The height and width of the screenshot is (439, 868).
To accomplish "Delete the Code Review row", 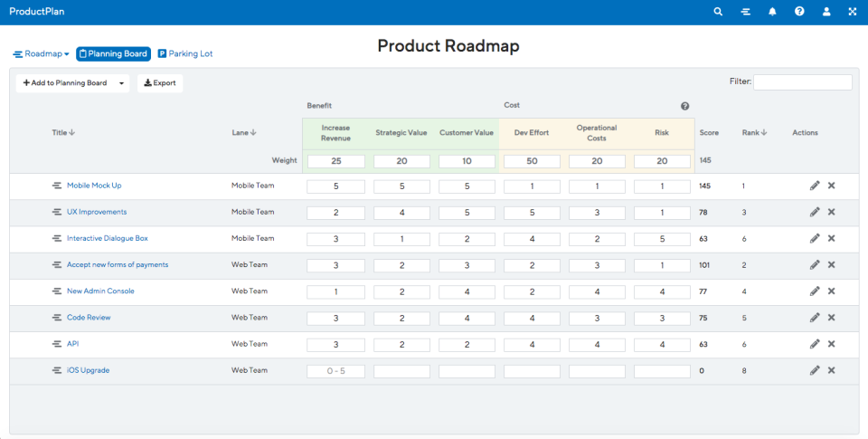I will (x=832, y=318).
